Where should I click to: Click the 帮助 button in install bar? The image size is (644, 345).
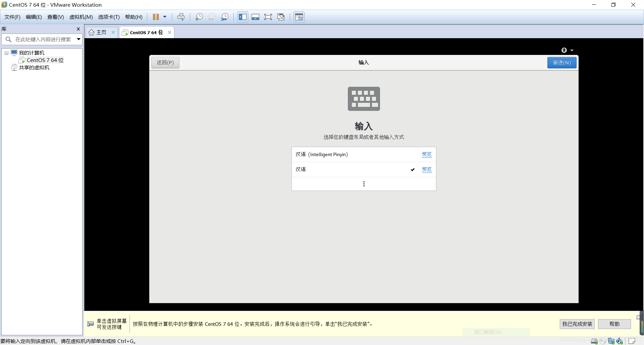click(614, 324)
